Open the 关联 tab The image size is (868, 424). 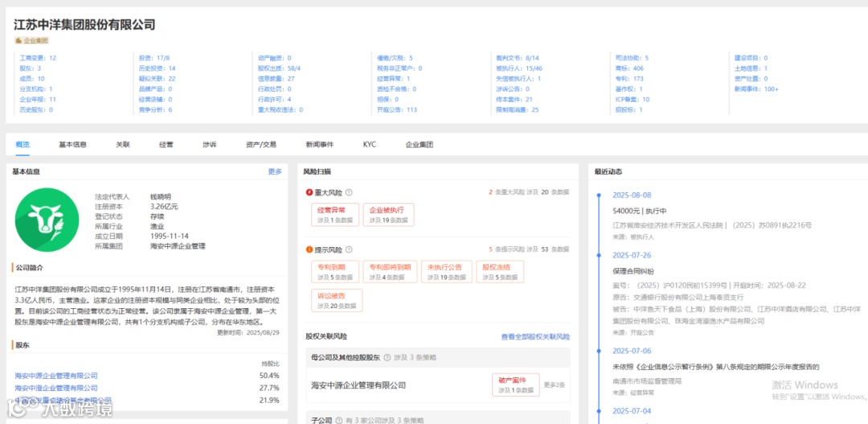[x=122, y=144]
